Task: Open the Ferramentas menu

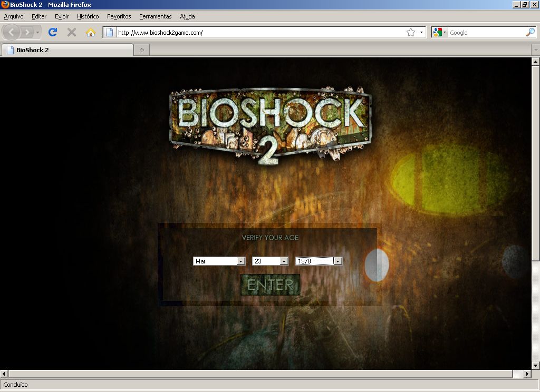Action: click(x=155, y=16)
